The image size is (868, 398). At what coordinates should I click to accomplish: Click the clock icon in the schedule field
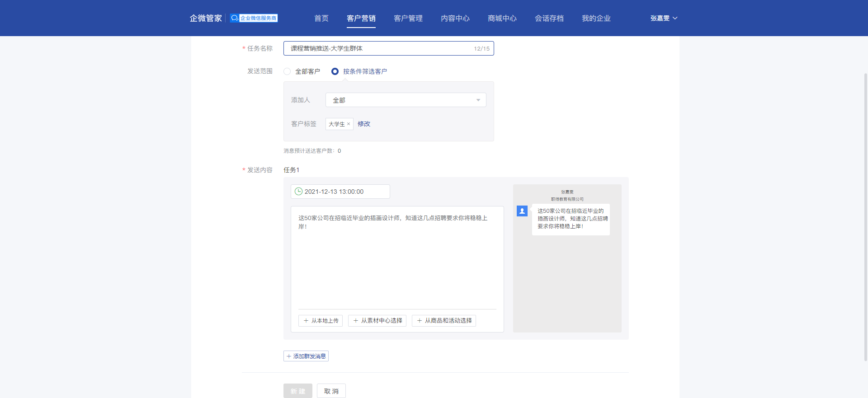[298, 192]
